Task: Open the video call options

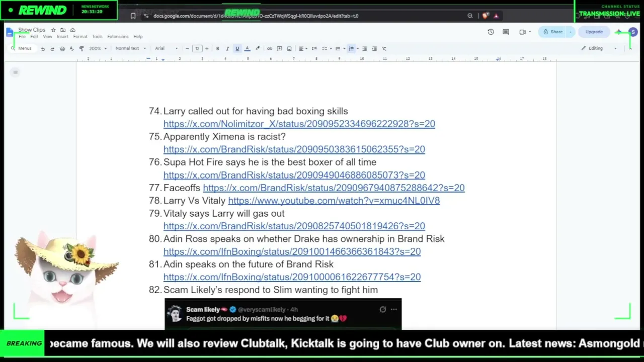Action: pyautogui.click(x=524, y=32)
